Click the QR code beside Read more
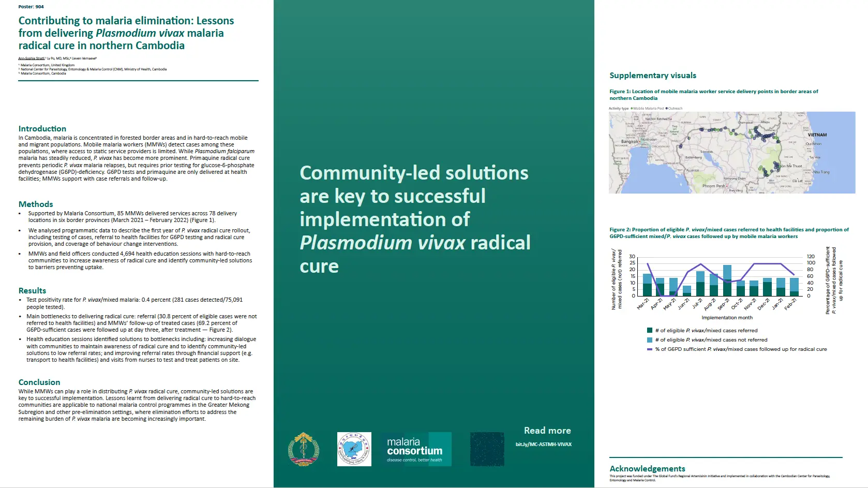The height and width of the screenshot is (488, 868). (487, 449)
